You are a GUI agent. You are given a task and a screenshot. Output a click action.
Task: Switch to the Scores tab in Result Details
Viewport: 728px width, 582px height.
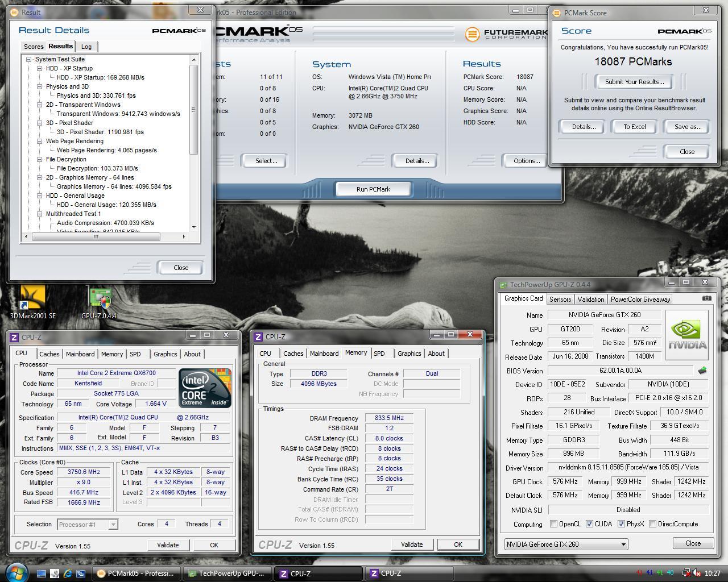(33, 47)
